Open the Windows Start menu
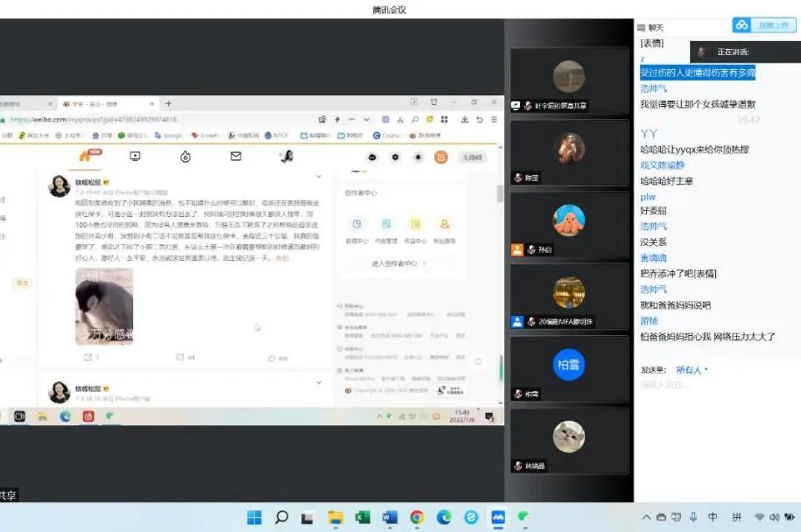Viewport: 801px width, 532px height. coord(255,518)
